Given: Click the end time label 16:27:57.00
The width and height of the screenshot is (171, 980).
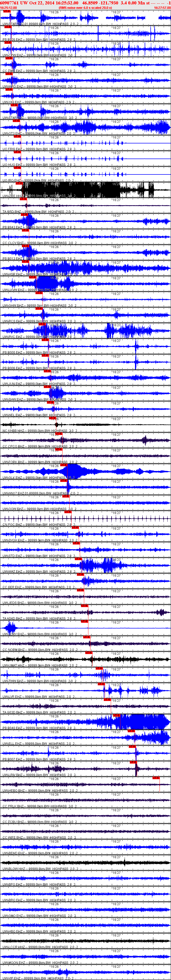Looking at the screenshot, I should point(163,8).
